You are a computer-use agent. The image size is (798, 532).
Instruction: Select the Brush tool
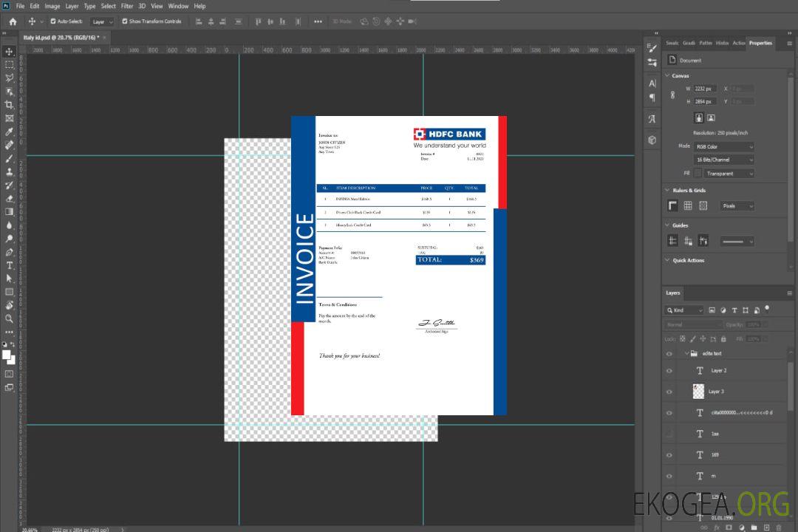tap(9, 158)
